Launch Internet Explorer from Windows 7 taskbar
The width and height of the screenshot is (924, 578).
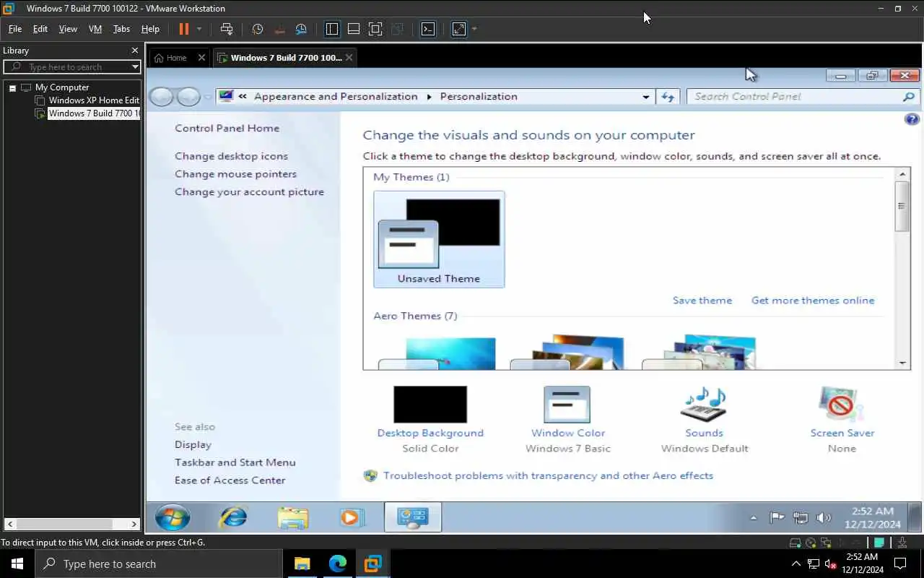coord(232,517)
